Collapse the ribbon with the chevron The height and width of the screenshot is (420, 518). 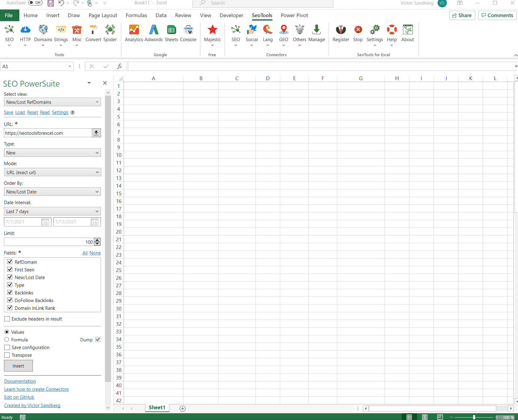pyautogui.click(x=516, y=55)
